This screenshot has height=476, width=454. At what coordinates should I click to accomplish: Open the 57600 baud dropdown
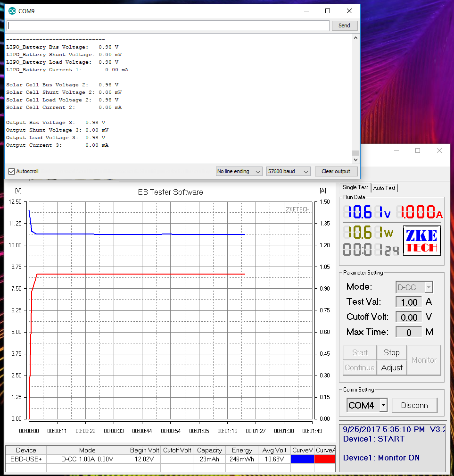288,172
